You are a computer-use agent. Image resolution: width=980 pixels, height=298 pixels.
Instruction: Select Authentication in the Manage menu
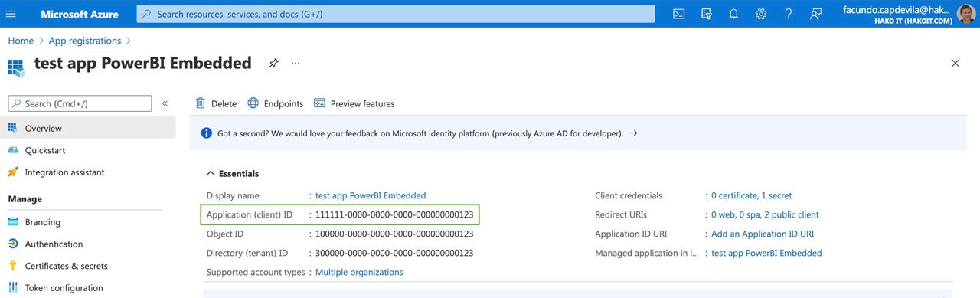click(54, 244)
